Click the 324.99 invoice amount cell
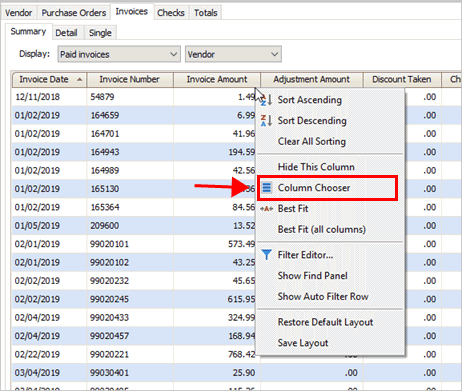The width and height of the screenshot is (462, 391). 215,317
